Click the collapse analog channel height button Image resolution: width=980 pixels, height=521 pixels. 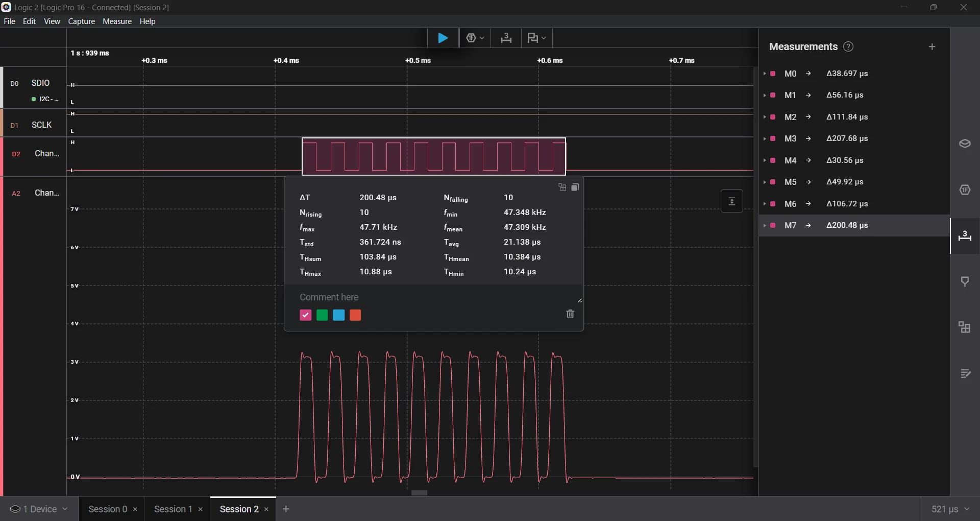tap(731, 201)
